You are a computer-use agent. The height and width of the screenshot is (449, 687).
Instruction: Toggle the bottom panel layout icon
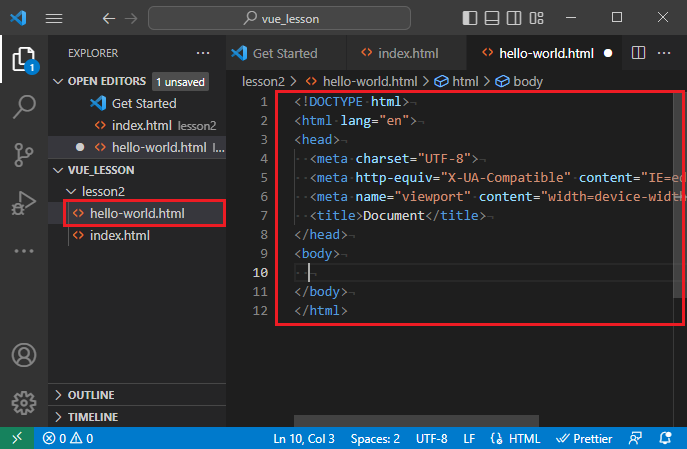(492, 18)
